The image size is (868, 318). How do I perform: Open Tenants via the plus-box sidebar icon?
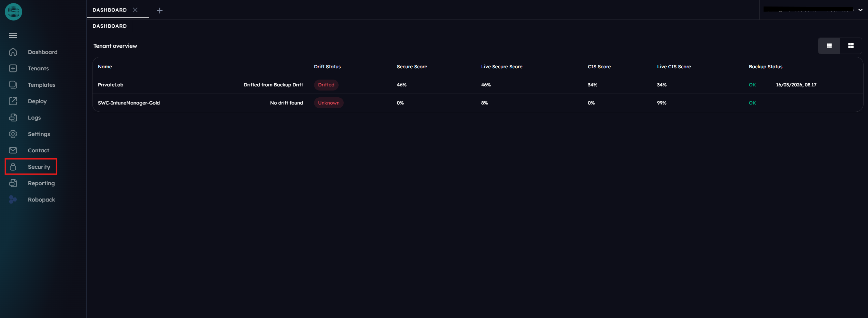coord(13,68)
